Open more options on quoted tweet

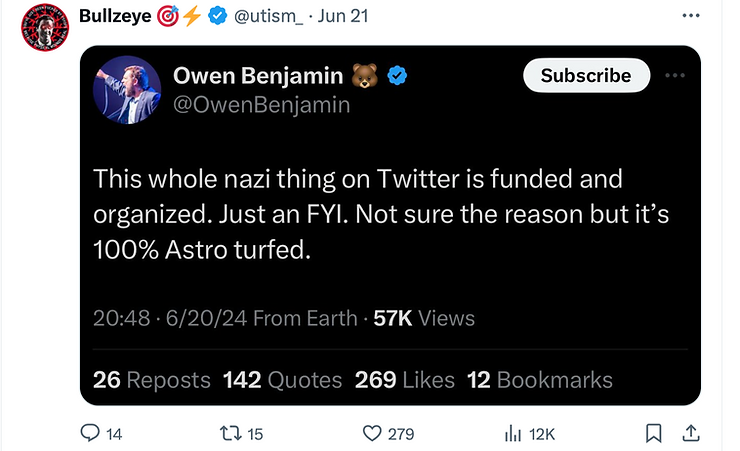click(x=676, y=76)
